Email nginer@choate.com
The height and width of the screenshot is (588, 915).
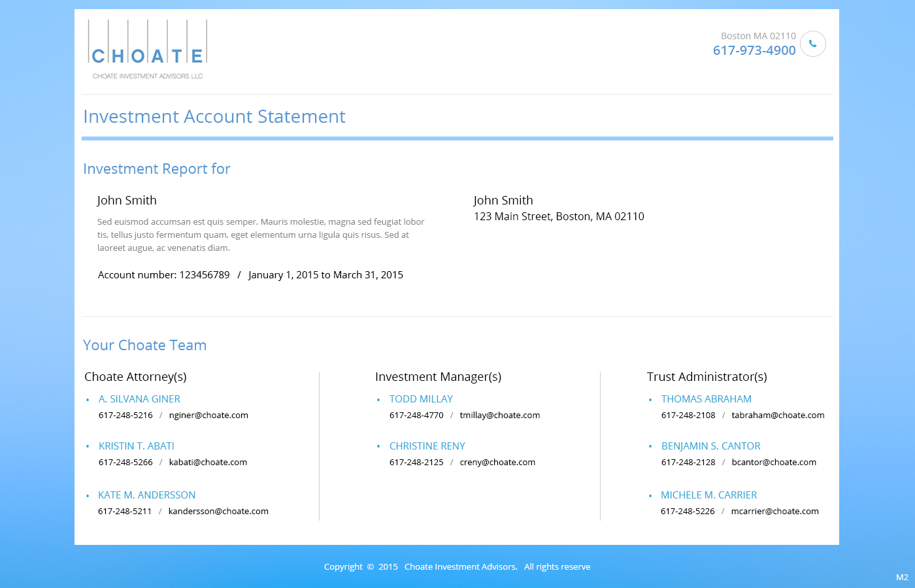(208, 415)
